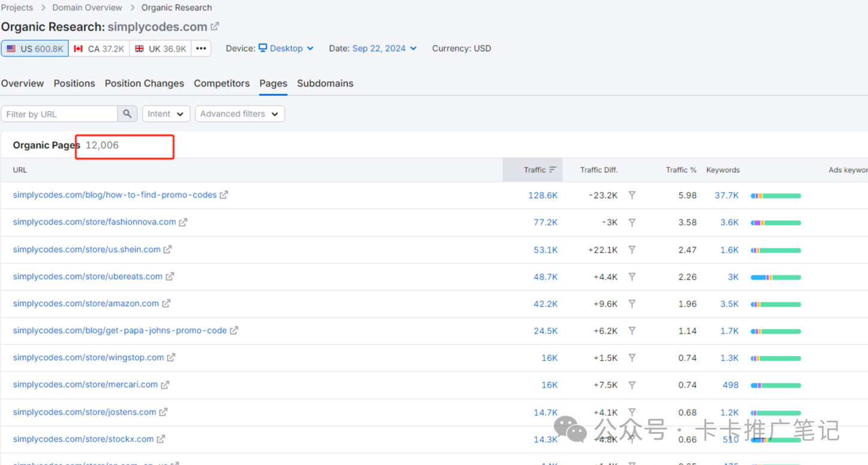Open the Advanced filters dropdown
Viewport: 868px width, 465px height.
tap(239, 114)
